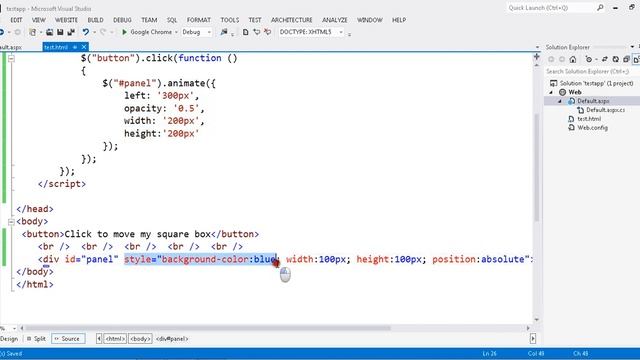
Task: Click the greyed Redo arrow
Action: (103, 32)
